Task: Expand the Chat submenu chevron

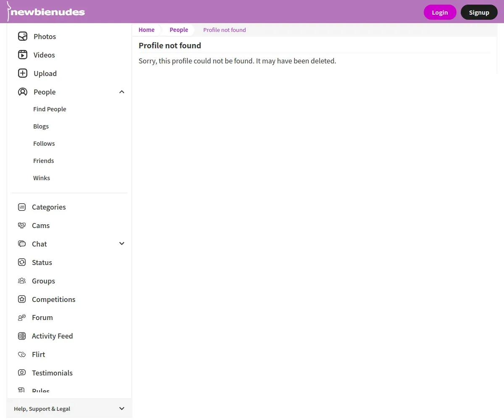Action: point(122,244)
